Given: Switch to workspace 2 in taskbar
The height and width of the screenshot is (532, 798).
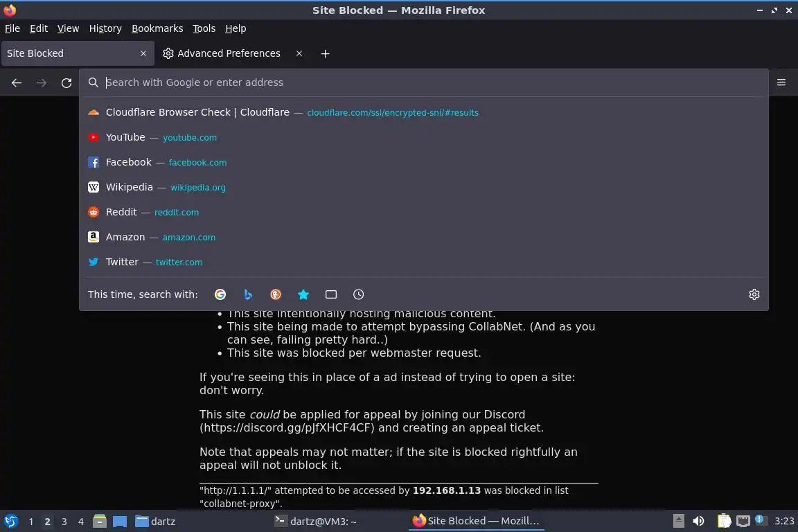Looking at the screenshot, I should point(47,522).
